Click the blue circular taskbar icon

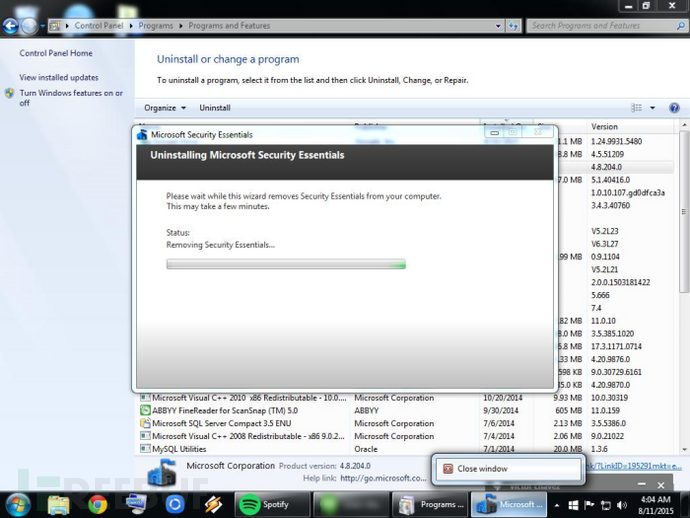pos(175,504)
